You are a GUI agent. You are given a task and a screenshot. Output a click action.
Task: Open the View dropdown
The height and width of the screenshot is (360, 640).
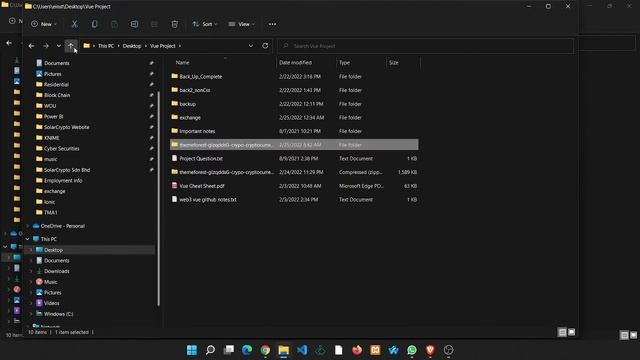241,24
